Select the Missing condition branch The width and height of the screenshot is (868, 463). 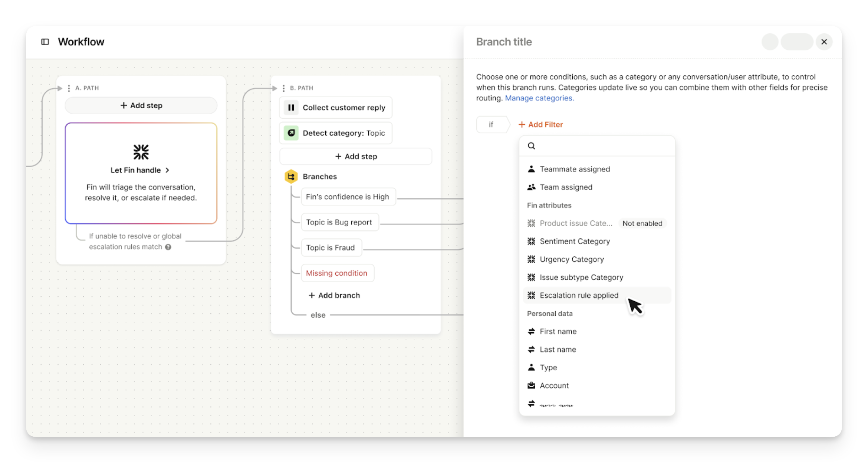pyautogui.click(x=337, y=273)
